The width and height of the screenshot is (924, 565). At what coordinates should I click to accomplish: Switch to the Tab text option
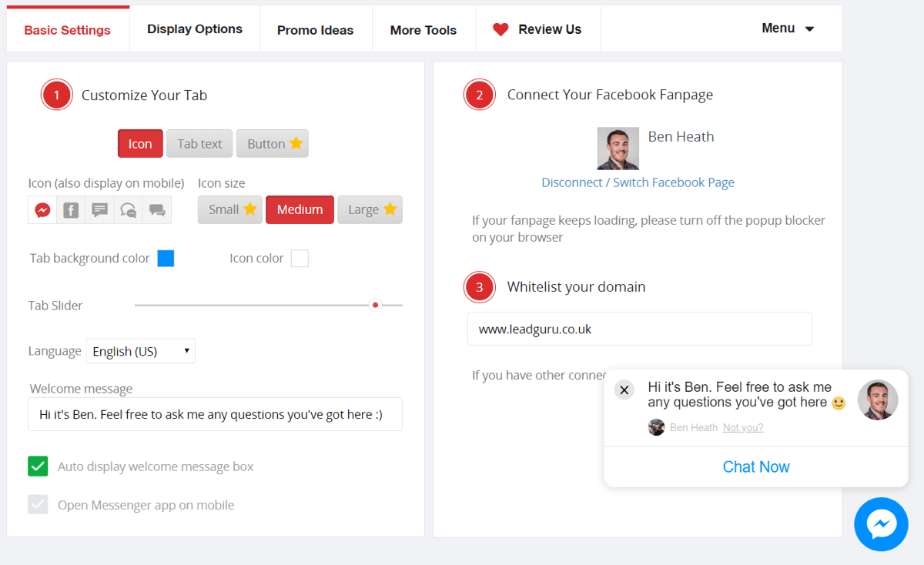point(199,143)
